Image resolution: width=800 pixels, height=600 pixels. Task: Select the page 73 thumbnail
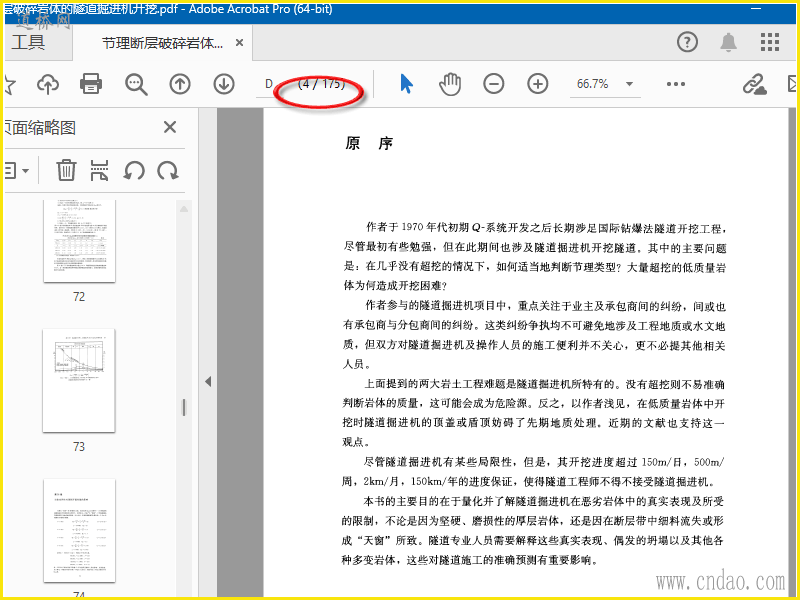pyautogui.click(x=79, y=381)
